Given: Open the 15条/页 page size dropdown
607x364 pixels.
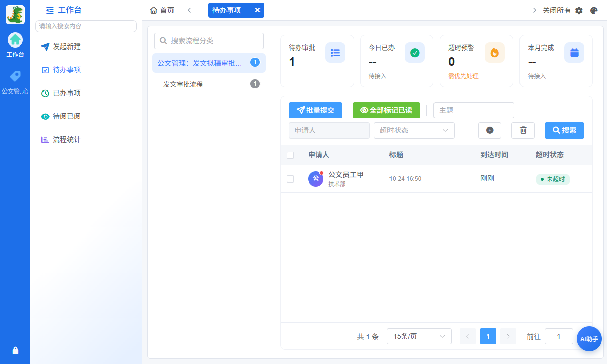Looking at the screenshot, I should coord(419,336).
